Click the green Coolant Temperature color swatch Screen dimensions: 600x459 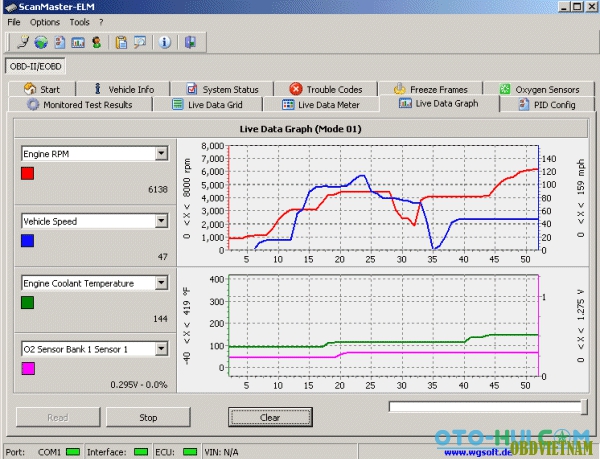[28, 303]
